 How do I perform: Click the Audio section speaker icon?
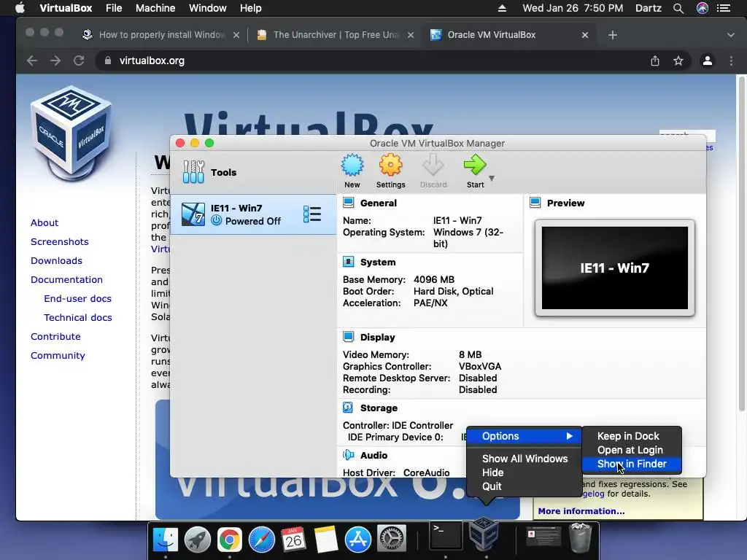348,455
